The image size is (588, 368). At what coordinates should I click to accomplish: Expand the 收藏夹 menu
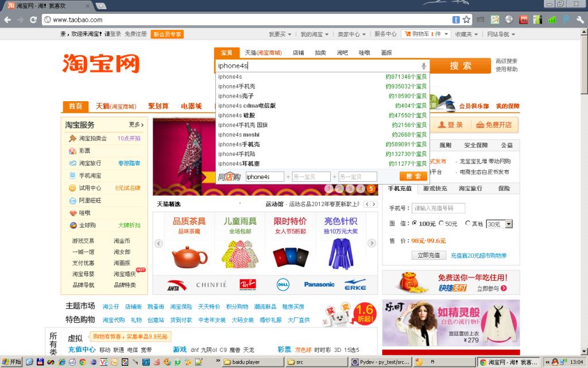pos(466,34)
